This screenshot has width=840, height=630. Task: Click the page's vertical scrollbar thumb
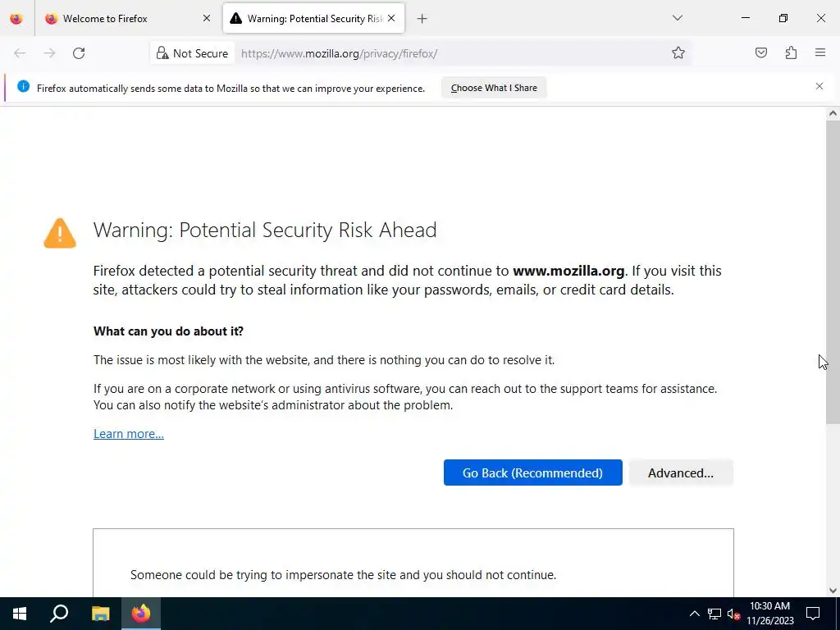[833, 272]
